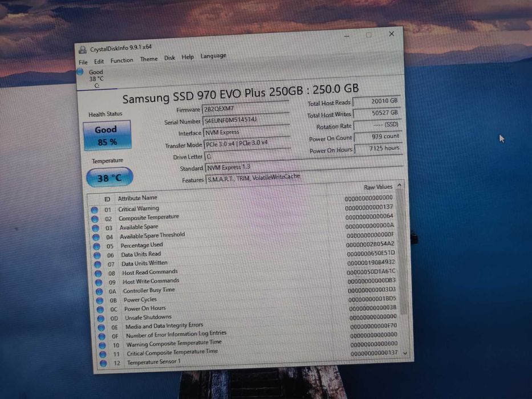Screen dimensions: 532x399
Task: Click blue status dot for Controller Busy Time
Action: (x=99, y=291)
